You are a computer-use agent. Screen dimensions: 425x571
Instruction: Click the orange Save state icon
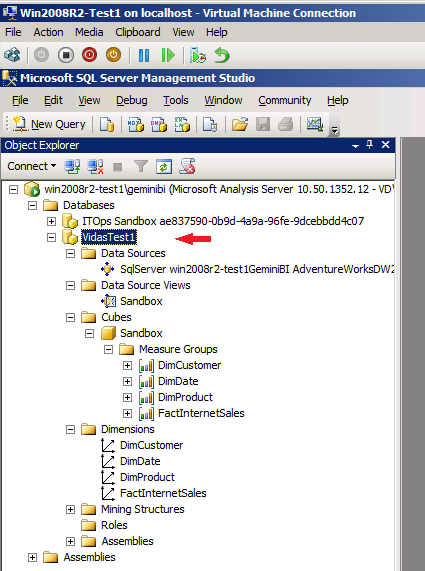(113, 55)
